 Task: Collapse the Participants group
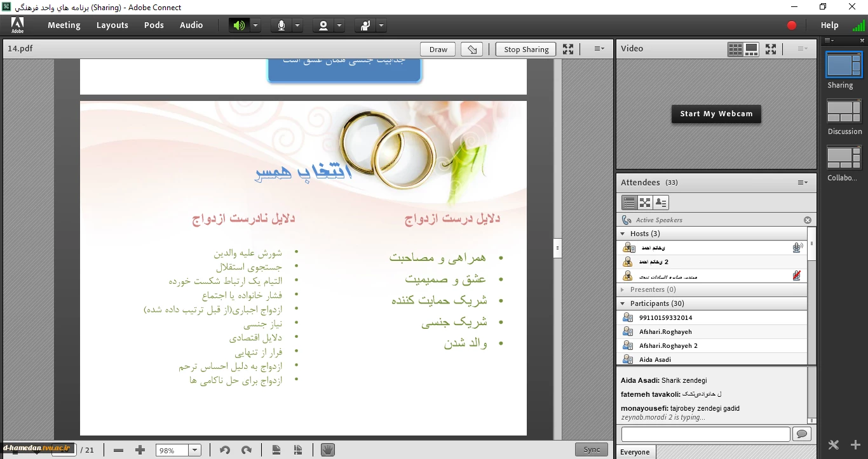pyautogui.click(x=623, y=303)
